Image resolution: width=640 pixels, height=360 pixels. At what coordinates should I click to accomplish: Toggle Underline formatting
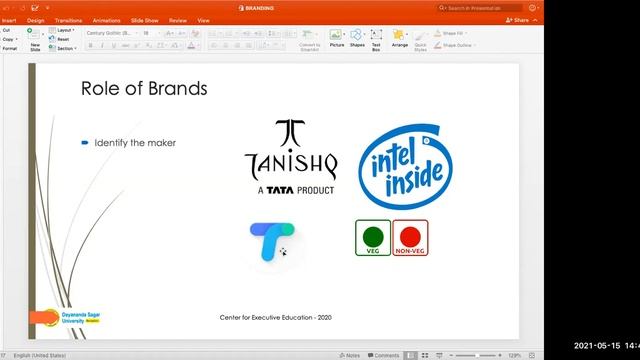coord(114,45)
